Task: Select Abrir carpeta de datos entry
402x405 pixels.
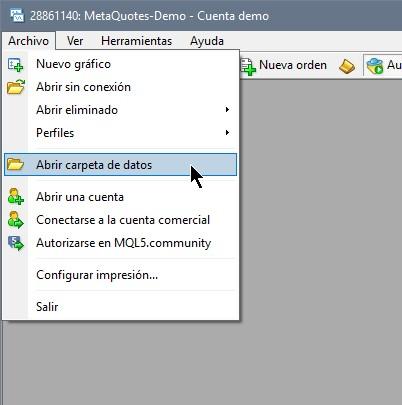Action: [120, 165]
